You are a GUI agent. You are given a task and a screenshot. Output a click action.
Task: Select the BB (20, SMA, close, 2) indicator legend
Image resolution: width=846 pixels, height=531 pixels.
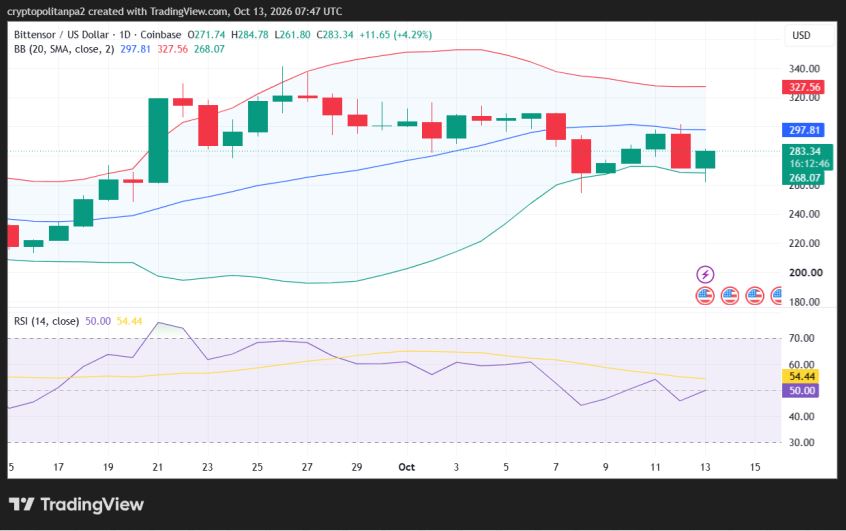click(x=64, y=49)
